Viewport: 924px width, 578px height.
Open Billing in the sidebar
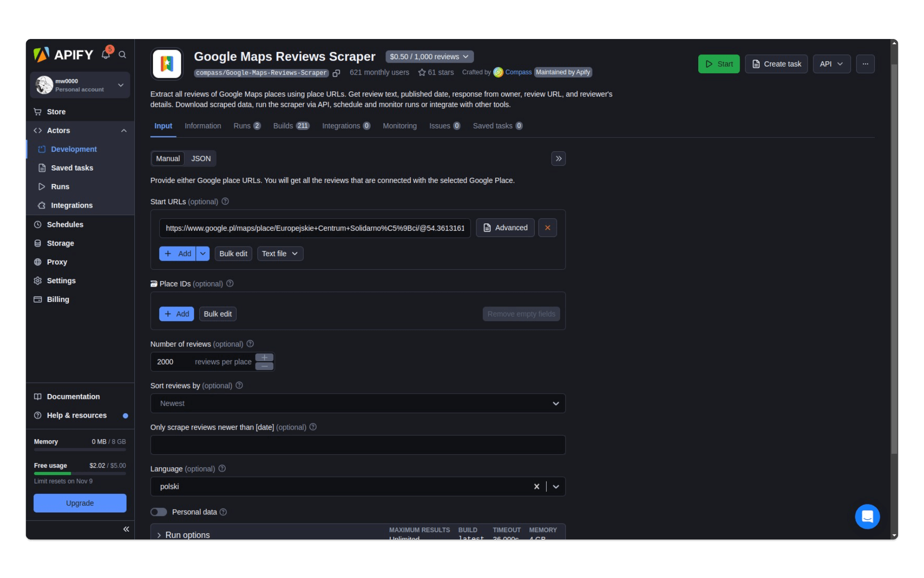point(80,300)
